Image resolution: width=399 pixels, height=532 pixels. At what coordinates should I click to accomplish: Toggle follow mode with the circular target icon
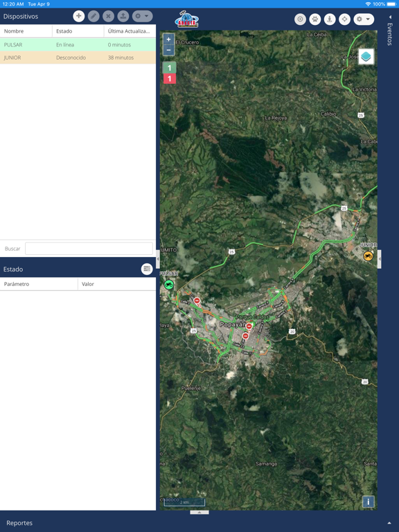(300, 19)
